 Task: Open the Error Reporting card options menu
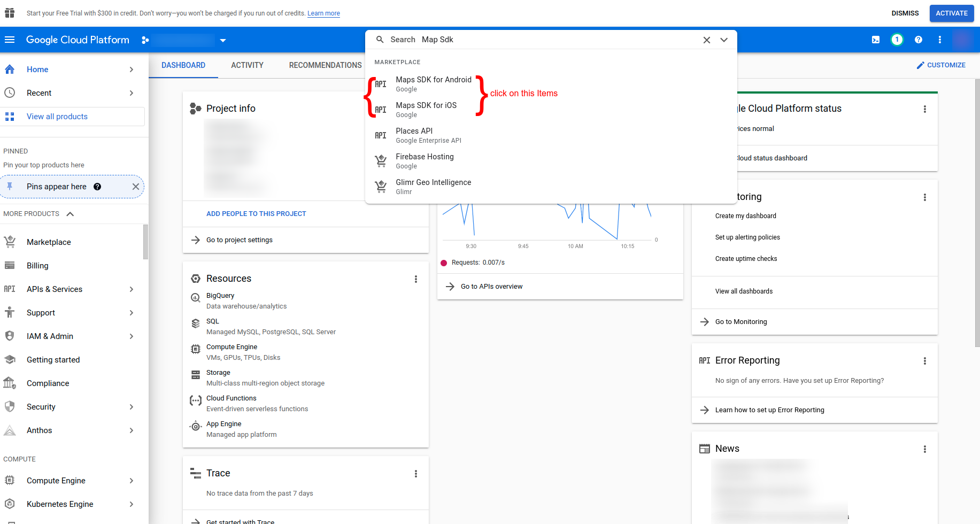[x=924, y=361]
